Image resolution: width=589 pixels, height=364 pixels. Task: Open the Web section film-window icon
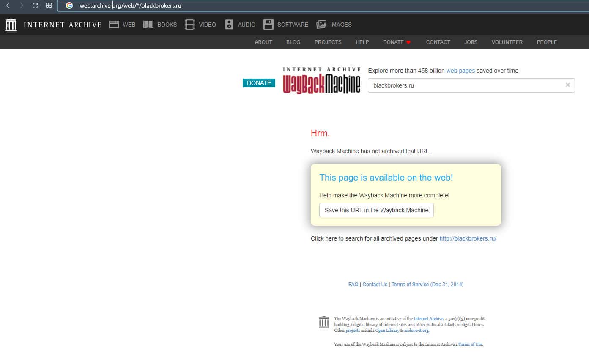pos(114,25)
